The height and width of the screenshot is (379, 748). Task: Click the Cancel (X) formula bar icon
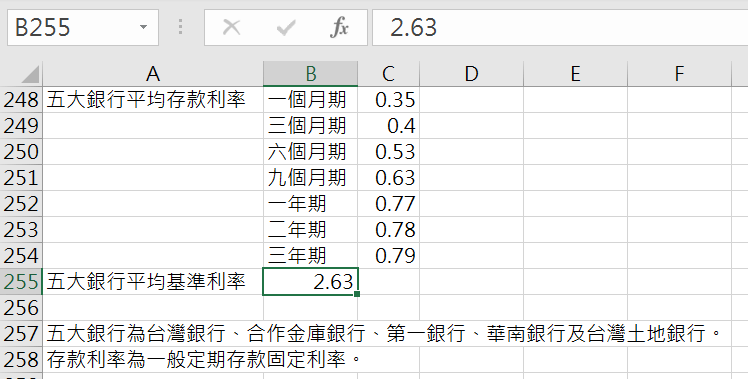(x=231, y=27)
